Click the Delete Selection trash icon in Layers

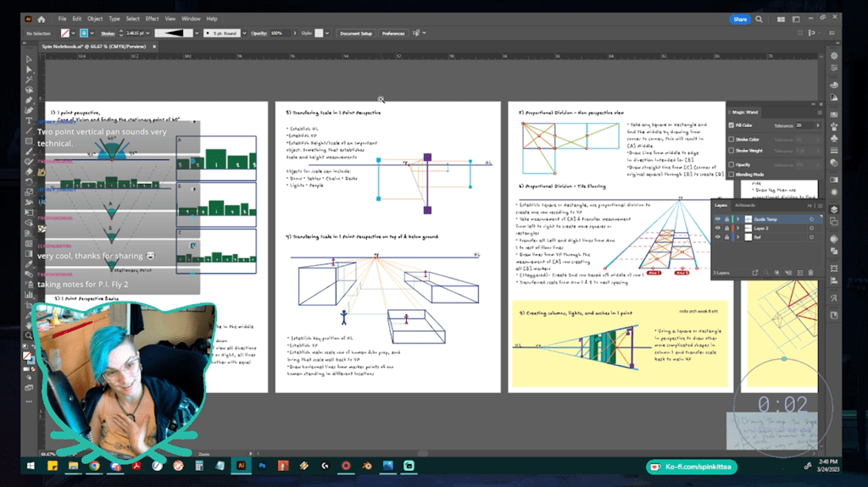tap(811, 272)
